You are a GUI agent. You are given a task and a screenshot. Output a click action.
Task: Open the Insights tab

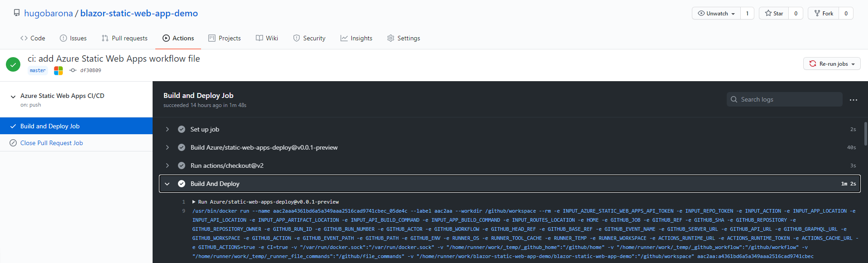[x=356, y=38]
